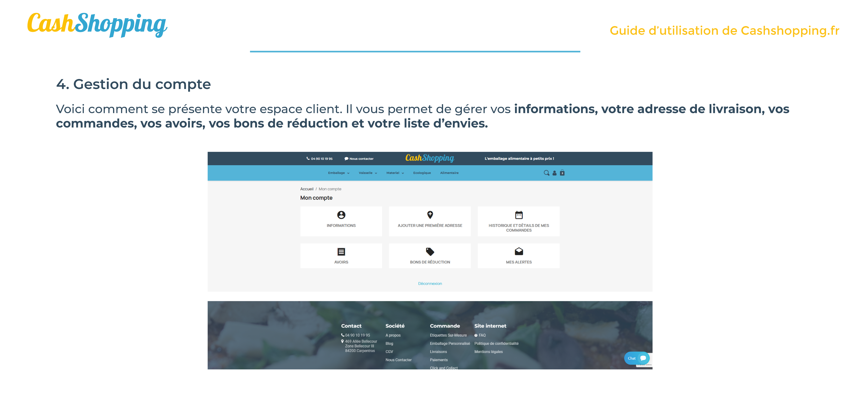Open the user account icon in navbar
Screen dimensions: 868x400
click(554, 173)
